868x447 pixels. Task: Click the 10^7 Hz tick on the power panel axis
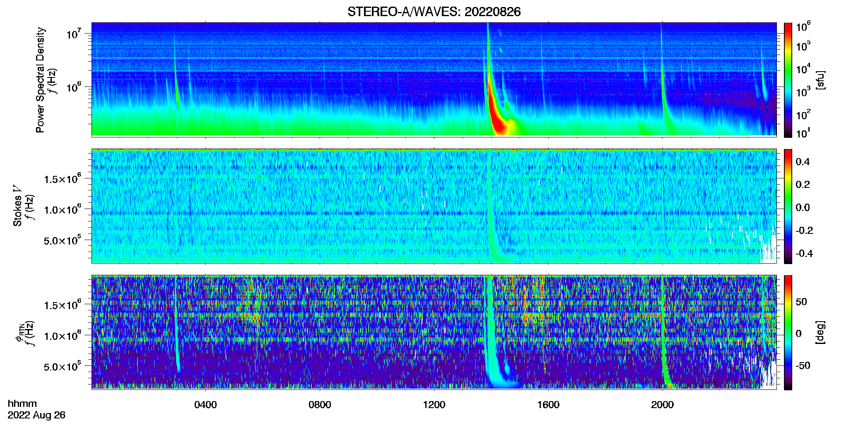click(x=73, y=33)
